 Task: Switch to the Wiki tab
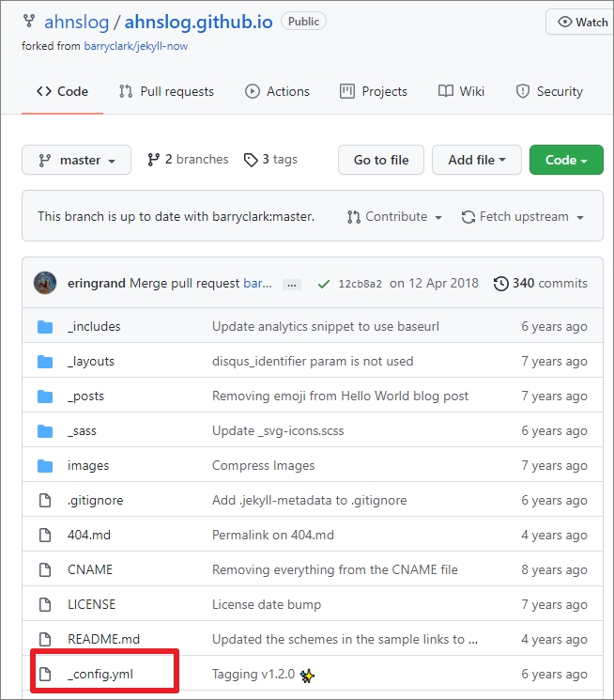point(461,91)
